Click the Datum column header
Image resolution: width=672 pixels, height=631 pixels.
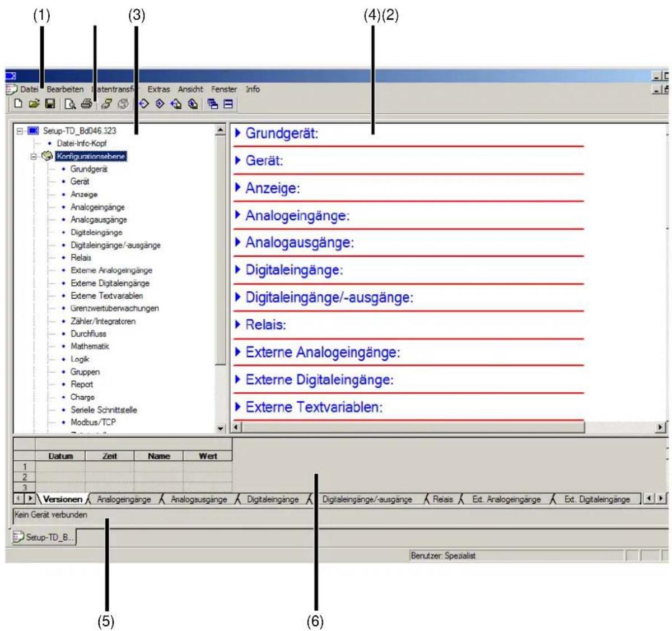coord(60,456)
